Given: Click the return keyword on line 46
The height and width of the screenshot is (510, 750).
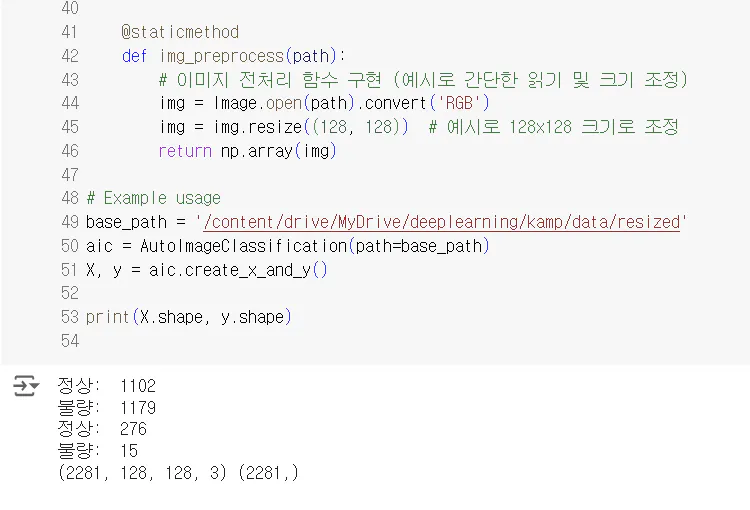Looking at the screenshot, I should coord(185,151).
